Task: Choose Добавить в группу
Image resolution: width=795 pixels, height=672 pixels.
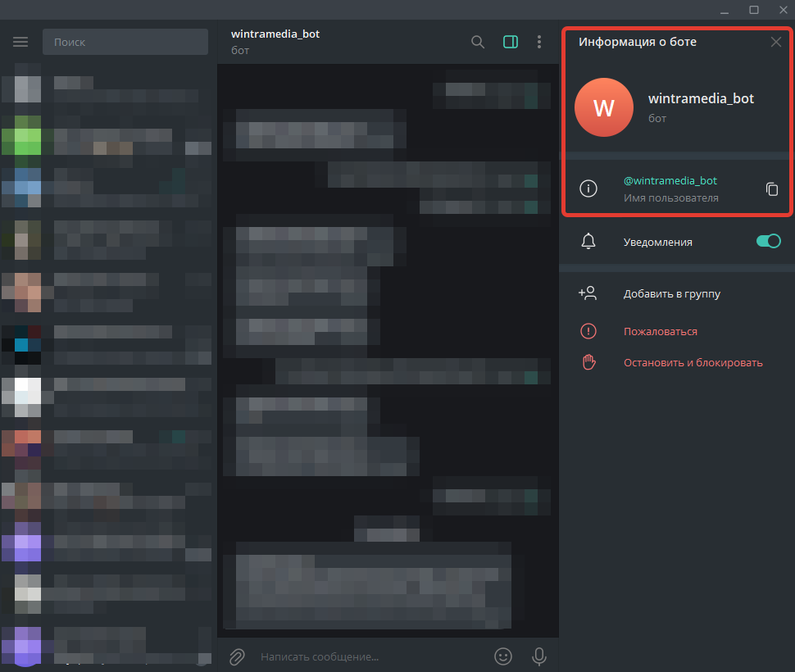Action: [x=672, y=294]
